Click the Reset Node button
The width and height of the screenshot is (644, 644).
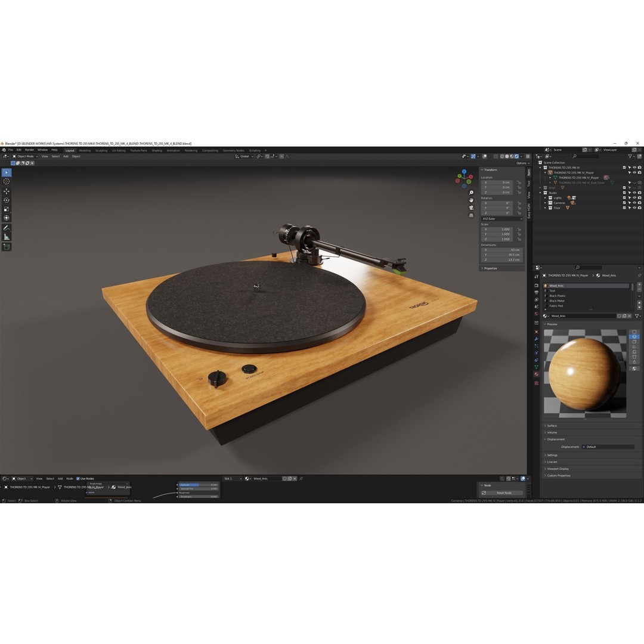tap(503, 493)
